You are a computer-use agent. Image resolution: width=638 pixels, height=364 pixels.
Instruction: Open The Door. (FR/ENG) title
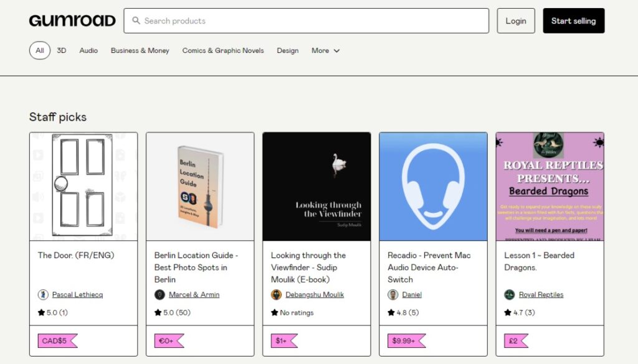pyautogui.click(x=76, y=255)
